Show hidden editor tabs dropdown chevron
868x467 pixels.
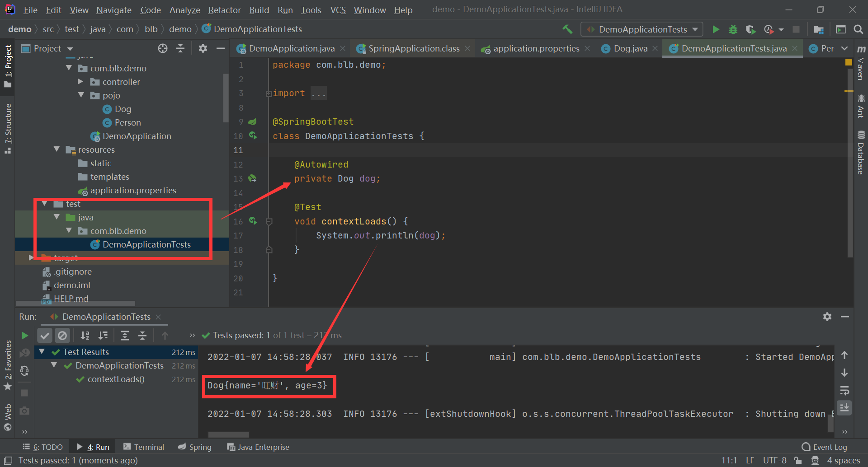pos(844,48)
